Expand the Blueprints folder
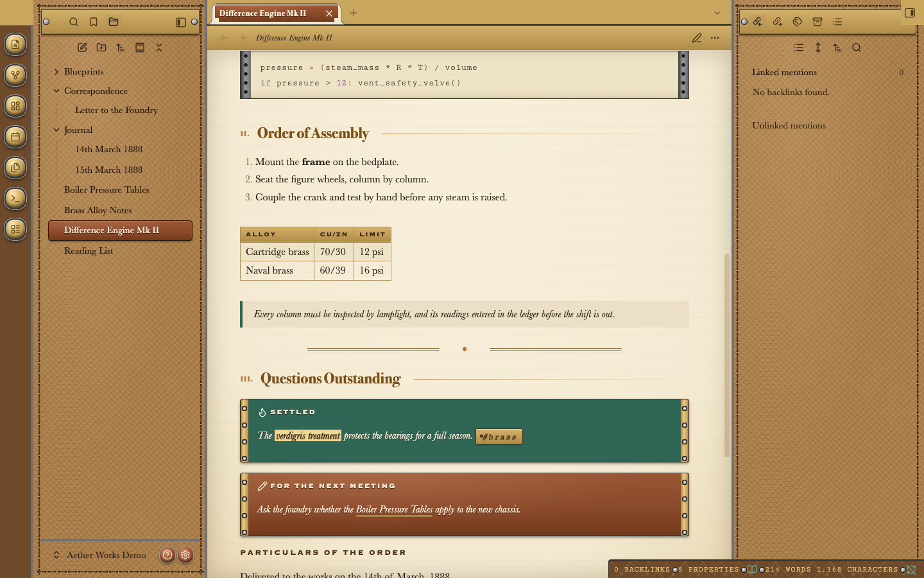Image resolution: width=924 pixels, height=578 pixels. click(56, 72)
